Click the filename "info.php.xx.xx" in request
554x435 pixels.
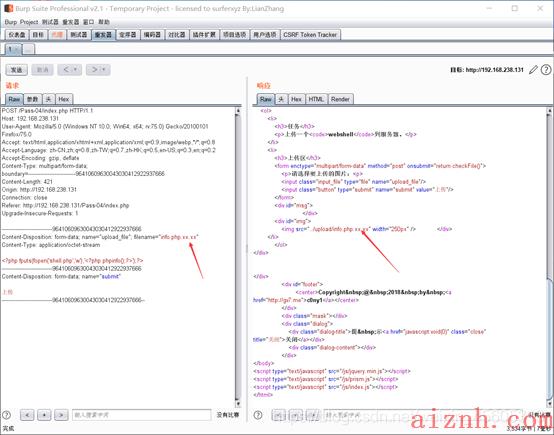tap(179, 237)
